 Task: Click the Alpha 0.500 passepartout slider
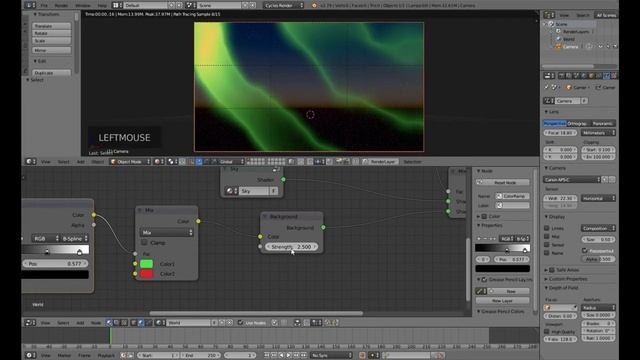(598, 259)
